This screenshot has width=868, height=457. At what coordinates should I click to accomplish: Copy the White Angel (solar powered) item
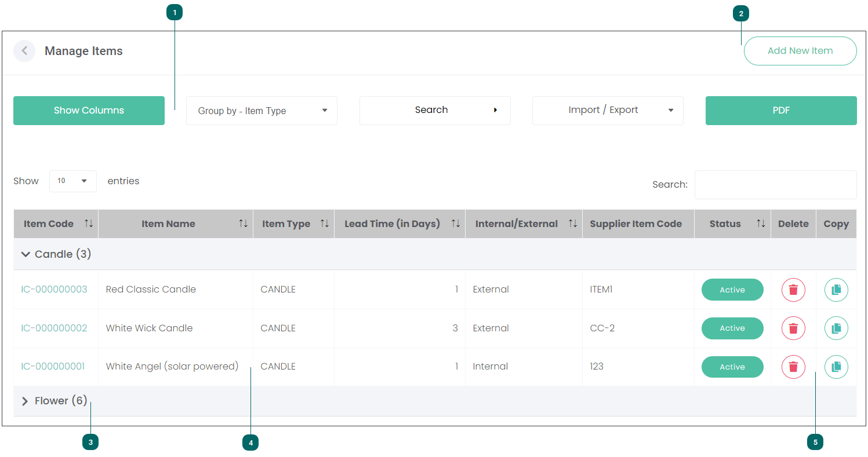point(836,367)
